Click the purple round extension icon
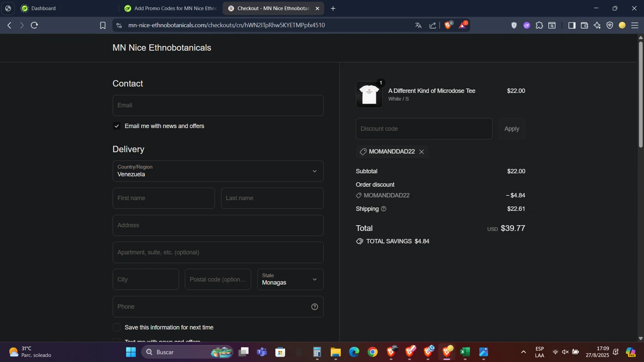Screen dimensions: 644x362 527,25
